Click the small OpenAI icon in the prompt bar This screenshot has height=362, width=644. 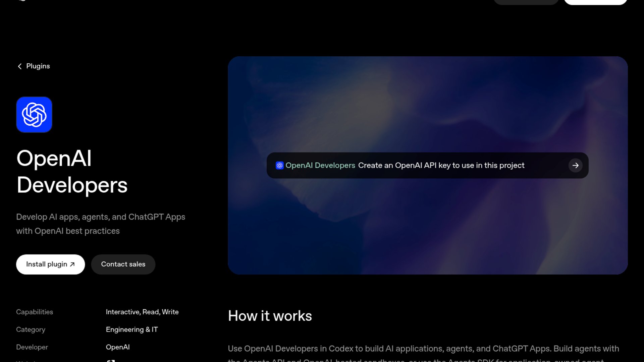click(x=279, y=166)
